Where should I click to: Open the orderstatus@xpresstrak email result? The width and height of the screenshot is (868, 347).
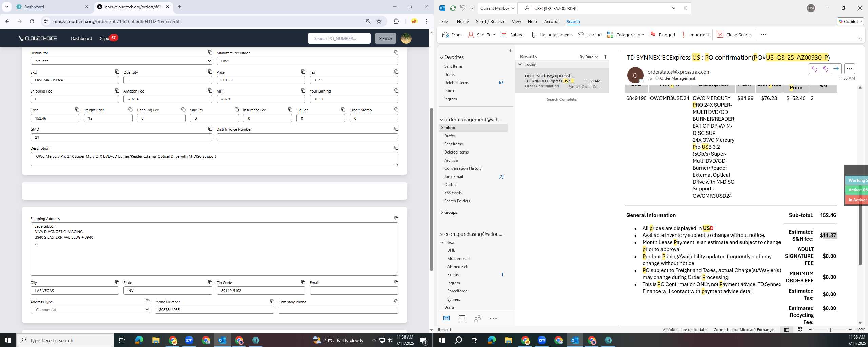(562, 81)
